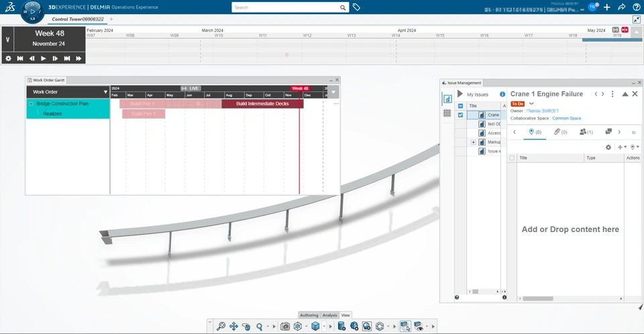Image resolution: width=644 pixels, height=334 pixels.
Task: Open the Gantt header dropdown triangle
Action: click(x=333, y=93)
